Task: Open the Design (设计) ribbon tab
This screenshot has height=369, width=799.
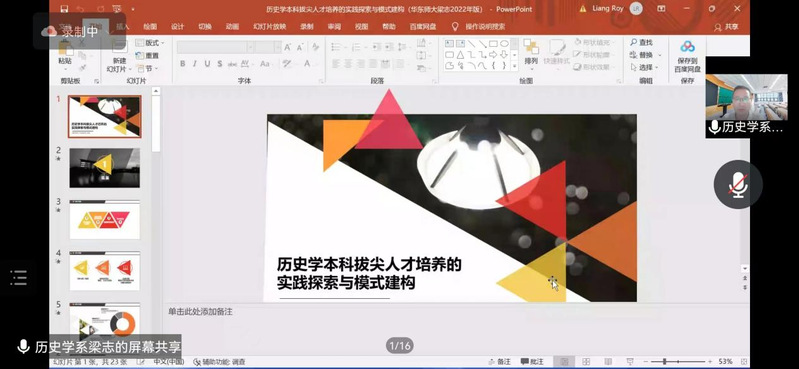Action: [177, 27]
